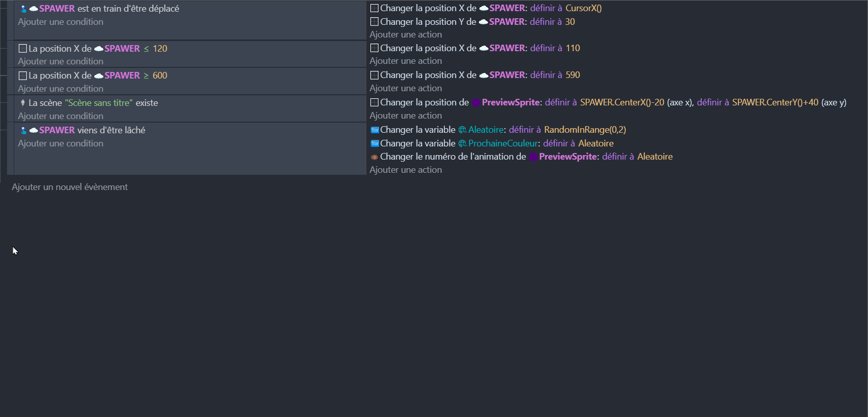
Task: Add an action under the 'définir à 590' action
Action: (x=406, y=88)
